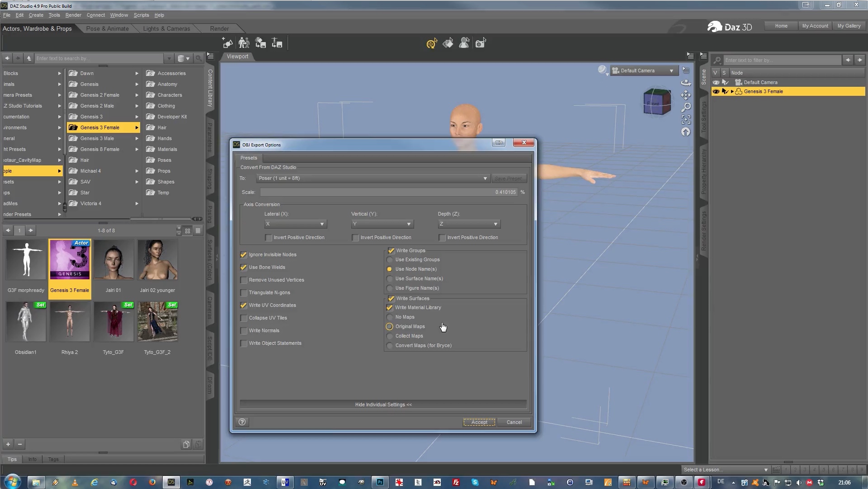Toggle Write UV Coordinates checkbox
This screenshot has height=489, width=868.
(x=244, y=306)
